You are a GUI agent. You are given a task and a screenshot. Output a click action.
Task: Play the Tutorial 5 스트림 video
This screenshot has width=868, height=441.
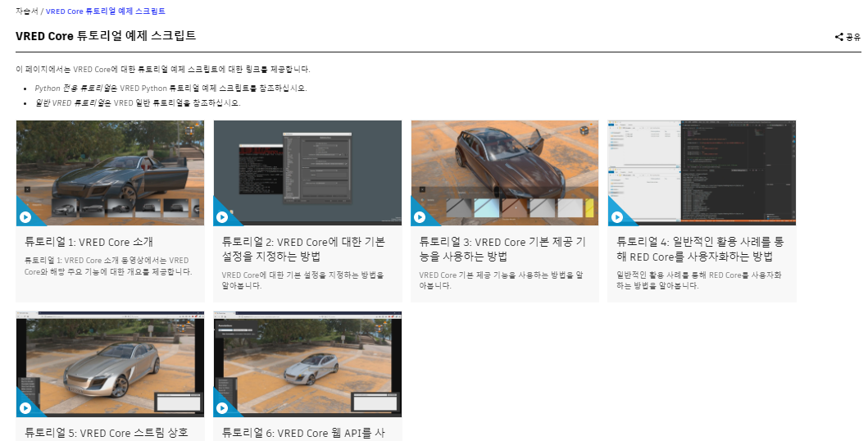(25, 408)
